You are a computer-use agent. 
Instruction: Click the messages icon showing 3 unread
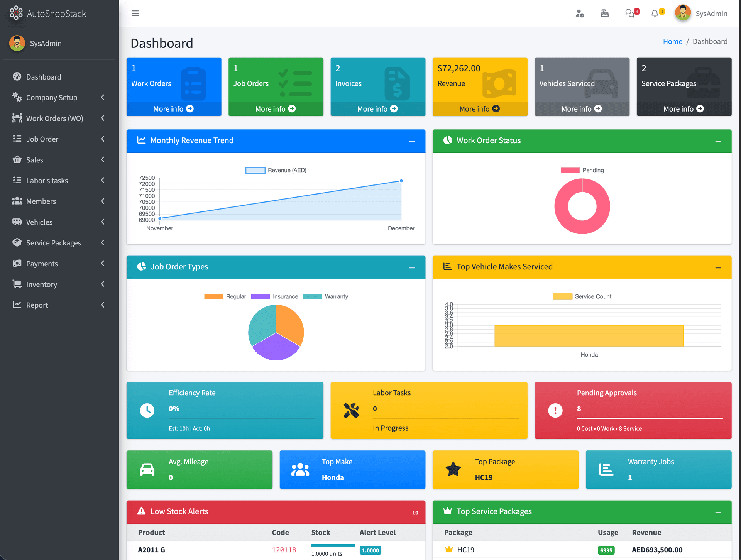pyautogui.click(x=629, y=13)
